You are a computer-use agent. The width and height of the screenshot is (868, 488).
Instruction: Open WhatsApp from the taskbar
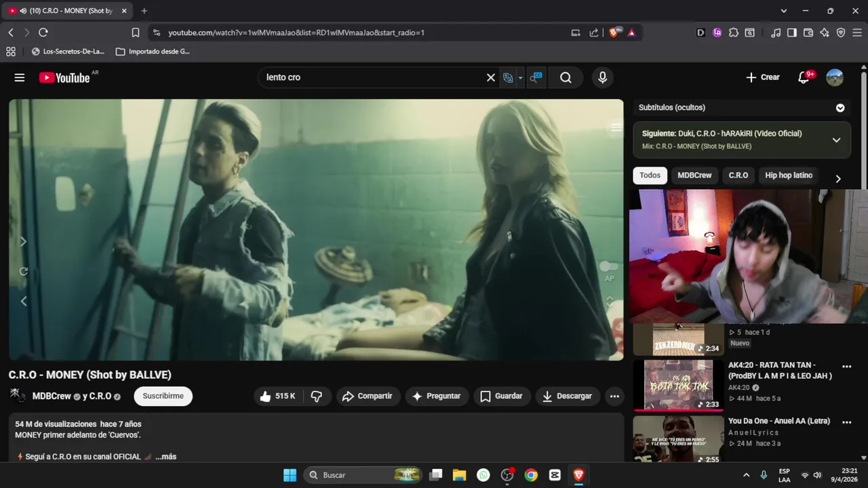coord(483,475)
